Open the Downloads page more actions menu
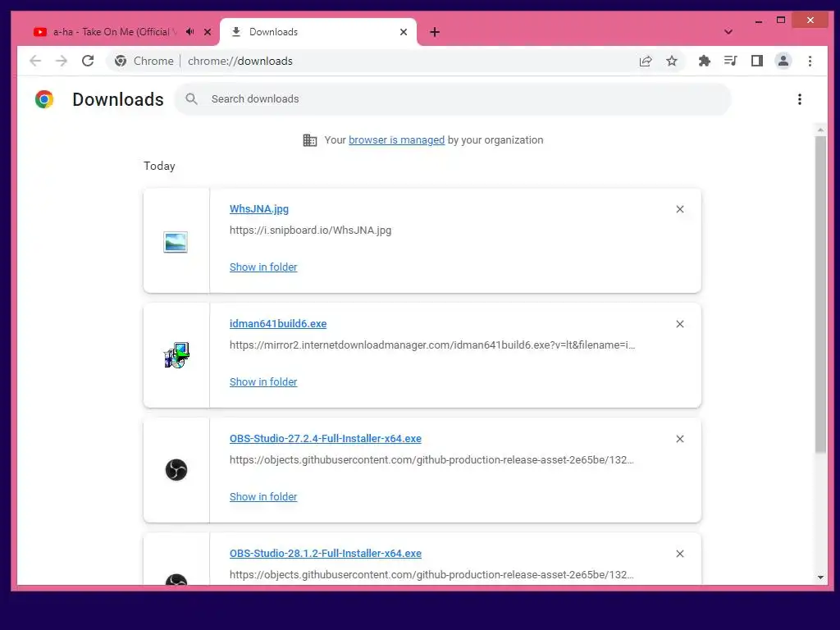This screenshot has width=840, height=630. [799, 99]
